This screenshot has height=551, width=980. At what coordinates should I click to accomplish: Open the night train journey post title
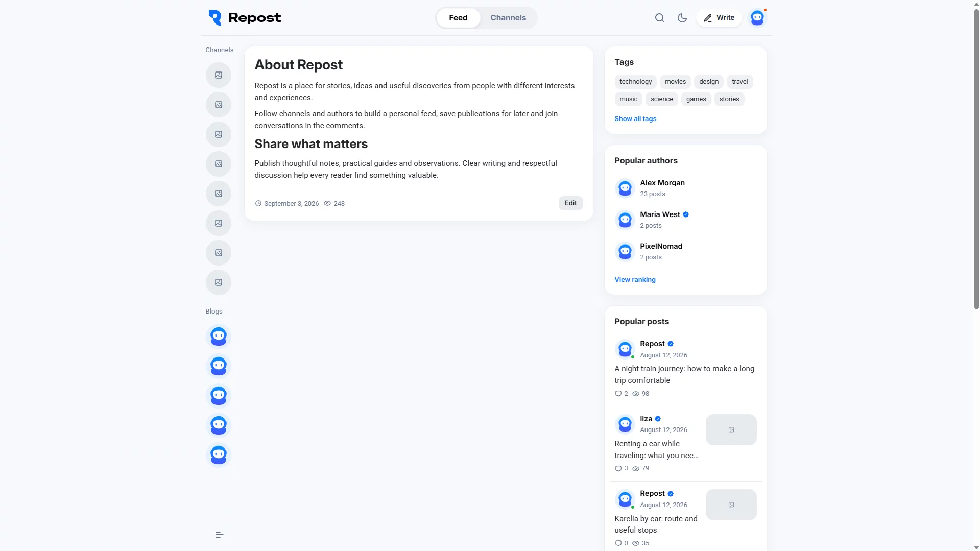[684, 374]
